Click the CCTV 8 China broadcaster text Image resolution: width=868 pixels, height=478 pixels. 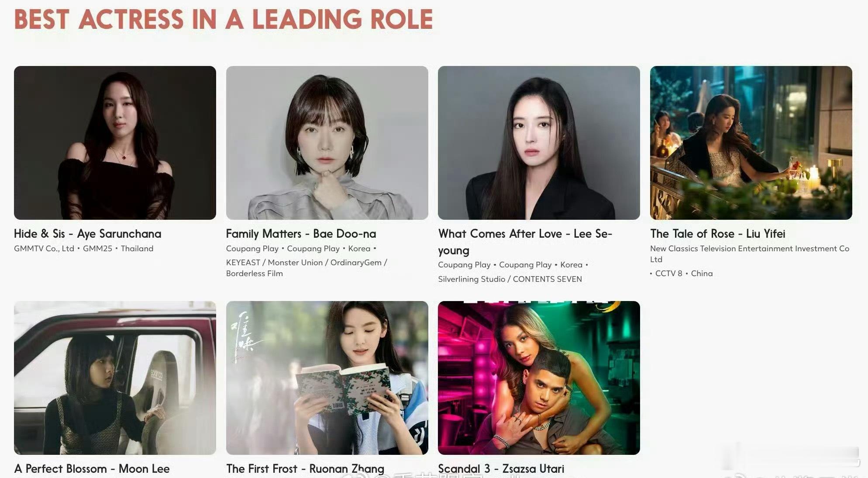pos(682,274)
